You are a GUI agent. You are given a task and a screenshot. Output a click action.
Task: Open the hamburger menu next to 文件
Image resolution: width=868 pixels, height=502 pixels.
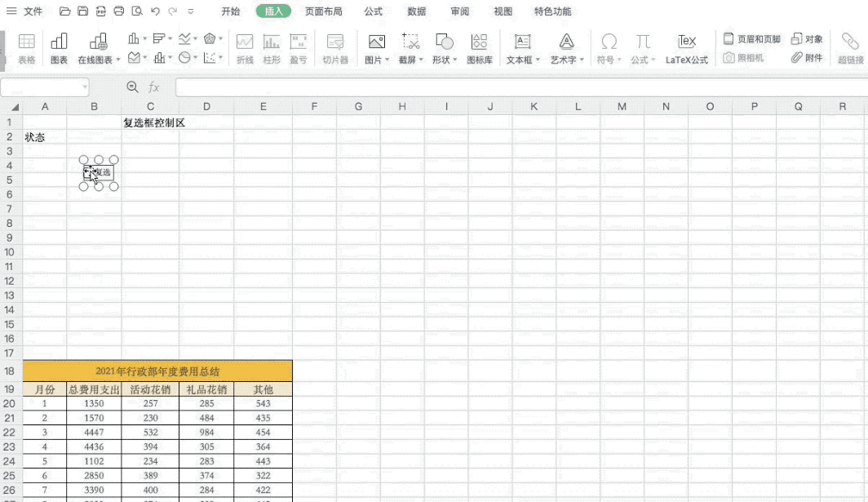pos(11,11)
